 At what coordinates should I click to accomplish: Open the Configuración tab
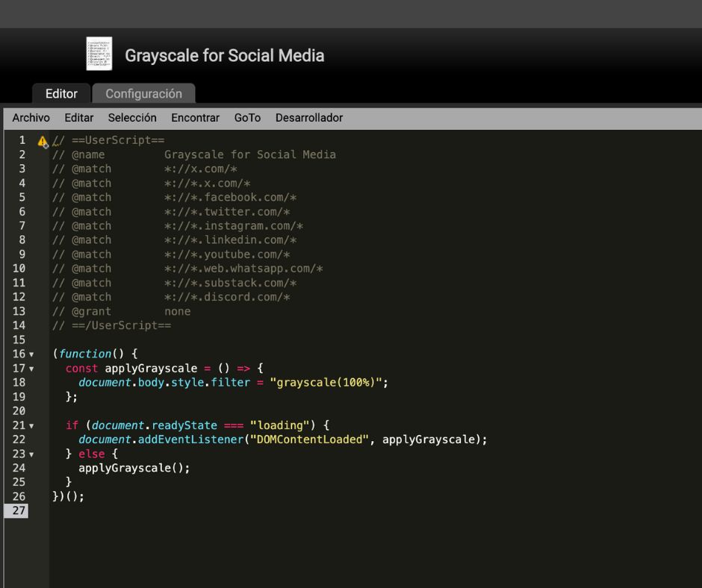[x=143, y=93]
